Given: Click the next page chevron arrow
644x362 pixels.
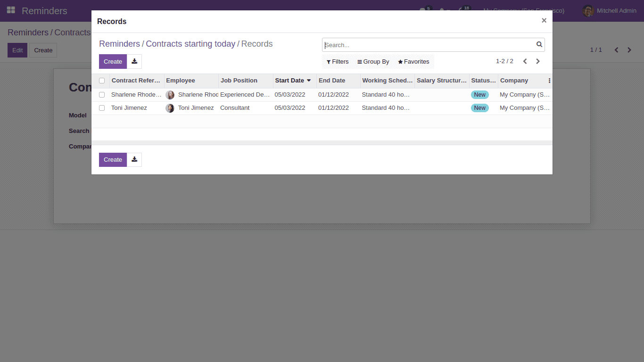Looking at the screenshot, I should tap(537, 61).
